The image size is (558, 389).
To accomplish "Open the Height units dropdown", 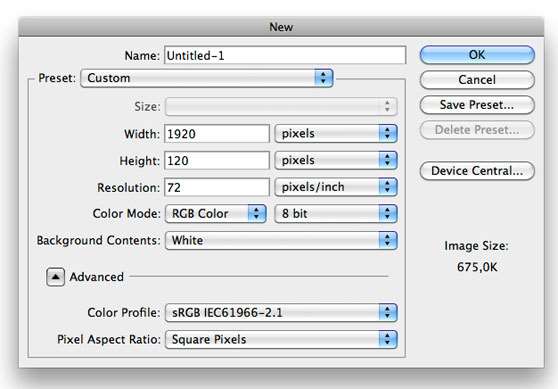I will coord(336,161).
